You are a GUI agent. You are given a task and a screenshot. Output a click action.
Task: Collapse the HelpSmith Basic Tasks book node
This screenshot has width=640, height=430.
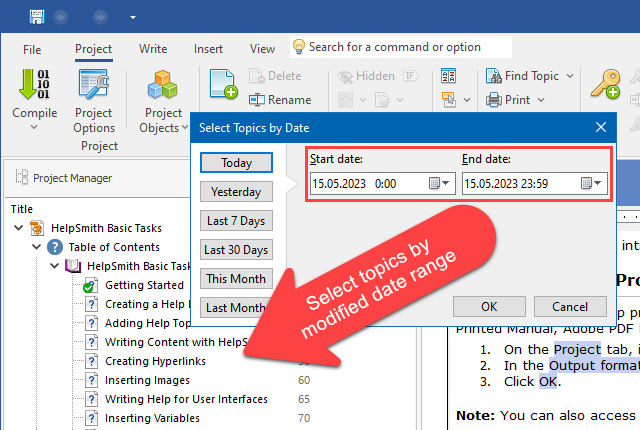54,266
